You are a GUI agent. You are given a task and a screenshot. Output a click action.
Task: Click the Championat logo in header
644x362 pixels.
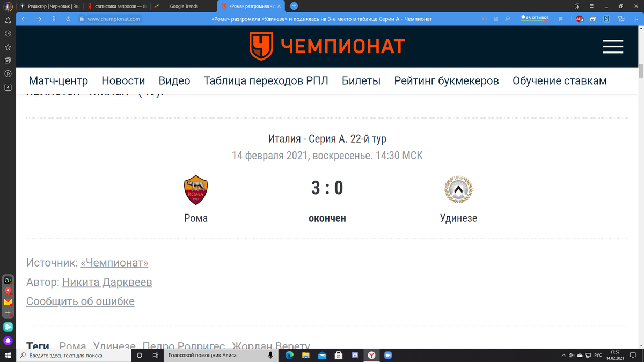327,46
